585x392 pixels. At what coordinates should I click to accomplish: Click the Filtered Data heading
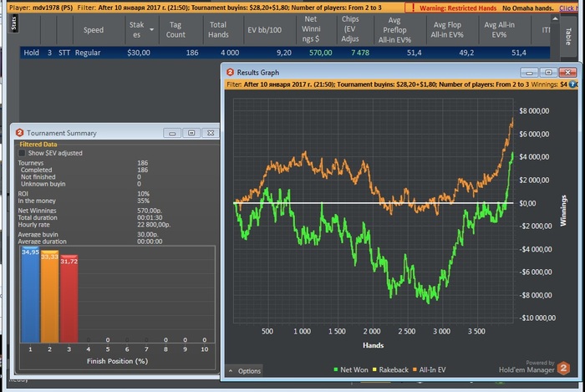pos(38,145)
